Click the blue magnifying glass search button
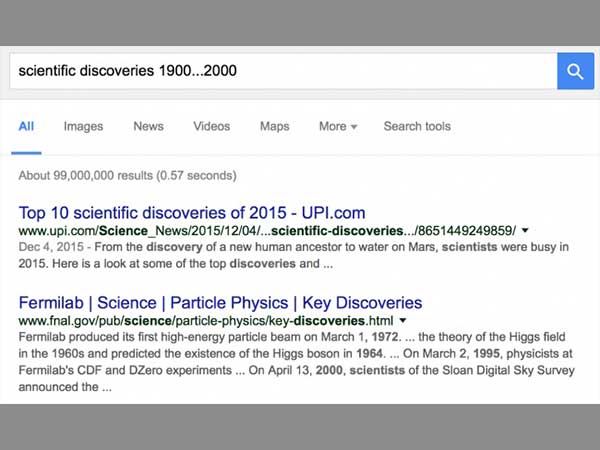This screenshot has width=600, height=450. coord(575,71)
